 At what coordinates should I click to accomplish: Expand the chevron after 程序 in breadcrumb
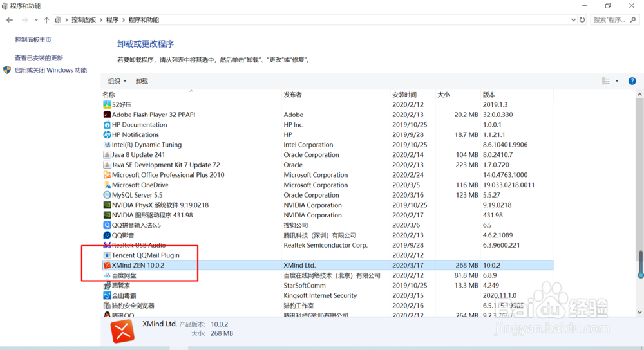tap(123, 20)
